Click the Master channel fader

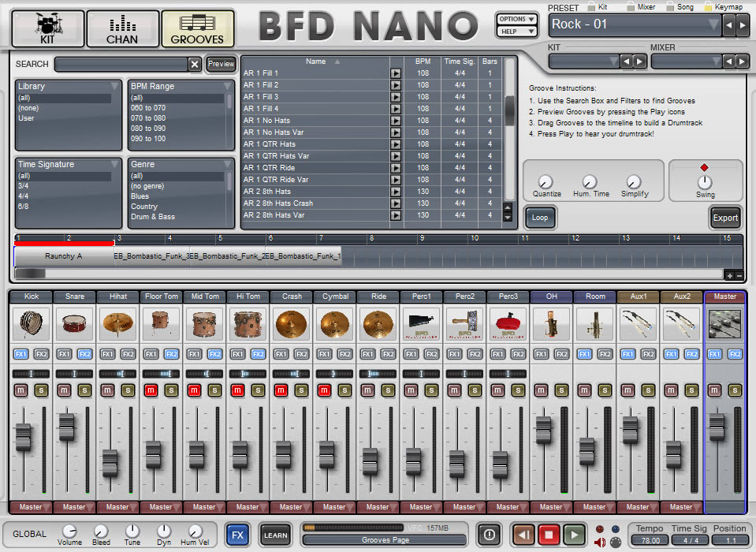(717, 427)
